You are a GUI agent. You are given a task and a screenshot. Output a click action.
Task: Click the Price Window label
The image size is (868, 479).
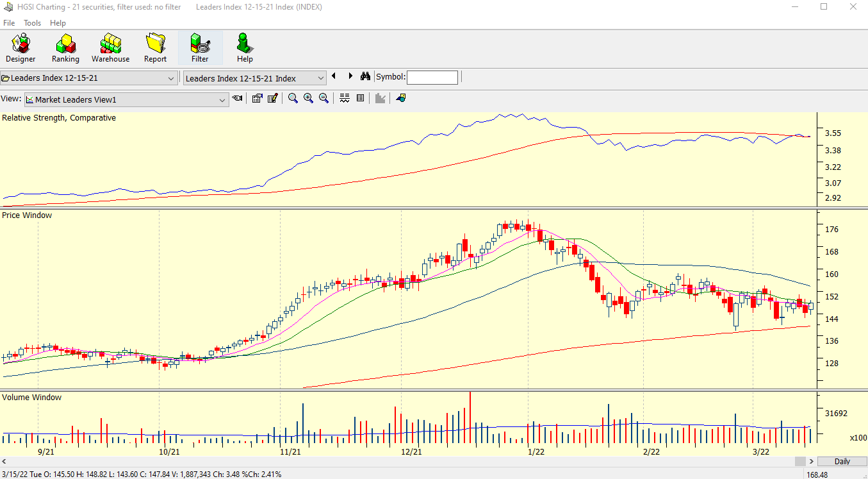tap(27, 215)
